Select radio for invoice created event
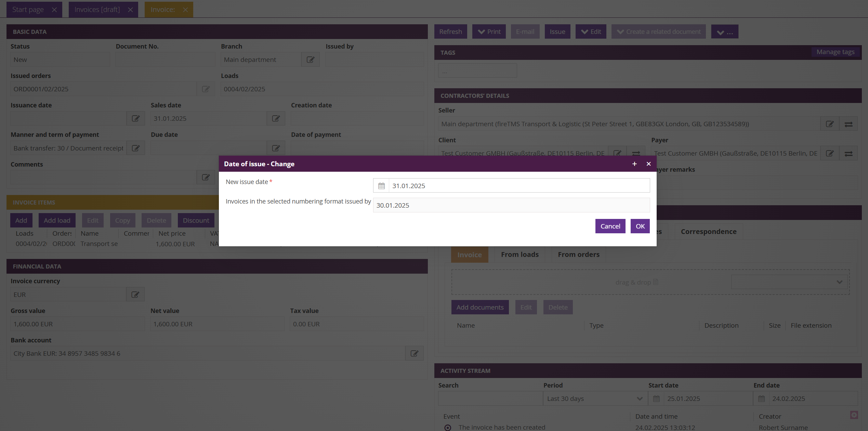 coord(447,427)
